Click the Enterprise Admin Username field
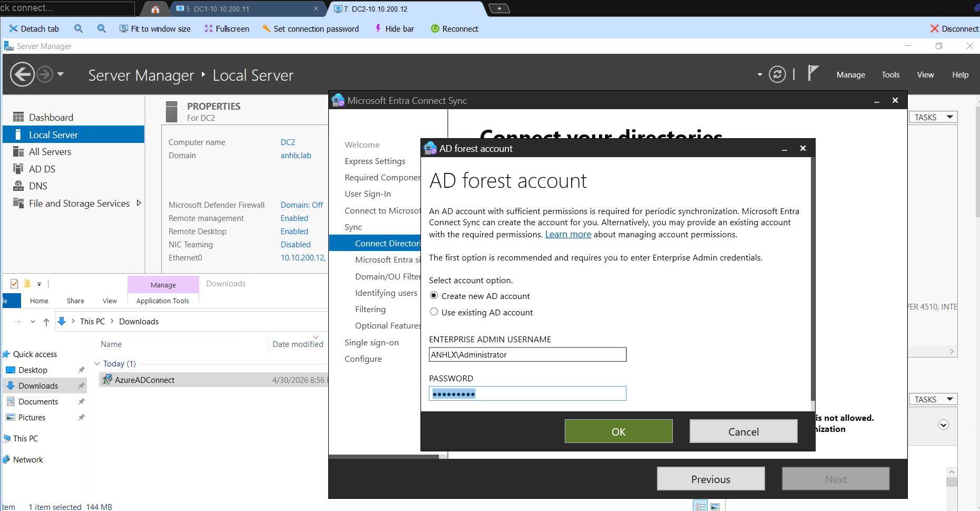The image size is (980, 511). coord(527,354)
